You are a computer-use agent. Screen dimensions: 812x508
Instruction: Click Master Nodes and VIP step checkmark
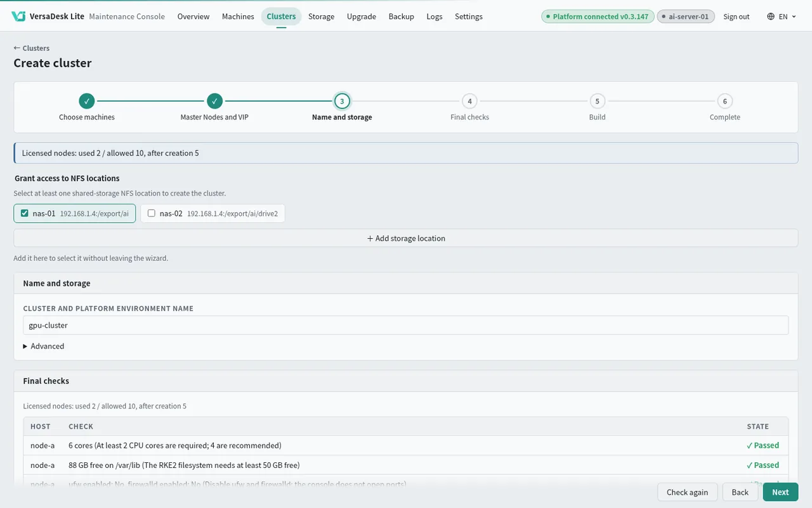click(x=214, y=101)
